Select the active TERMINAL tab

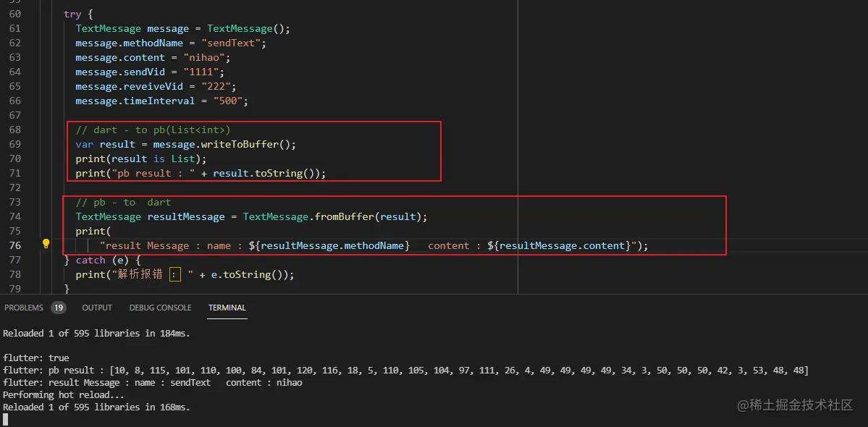pos(227,308)
